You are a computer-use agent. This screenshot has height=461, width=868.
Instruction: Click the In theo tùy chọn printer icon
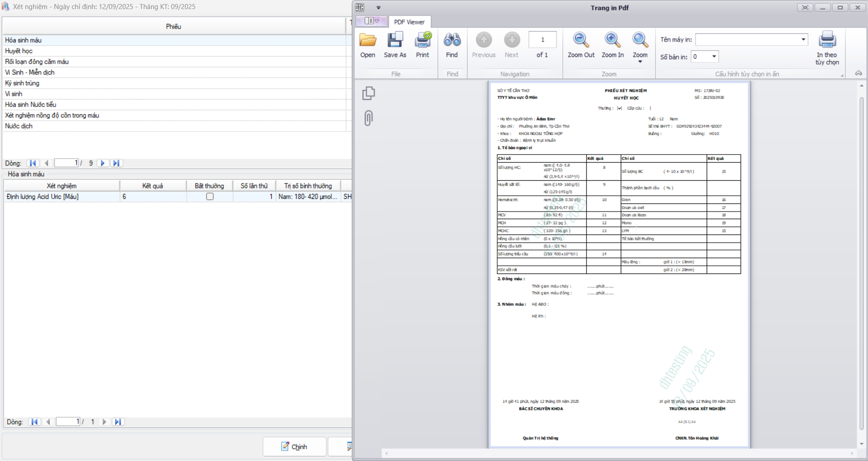[827, 40]
